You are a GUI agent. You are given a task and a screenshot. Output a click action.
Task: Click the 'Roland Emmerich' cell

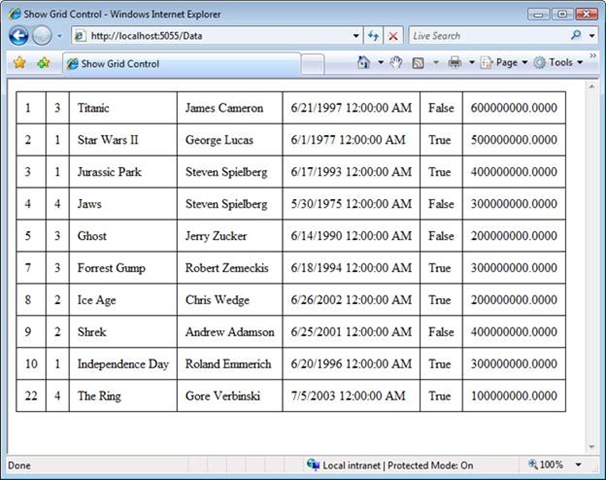tap(230, 364)
